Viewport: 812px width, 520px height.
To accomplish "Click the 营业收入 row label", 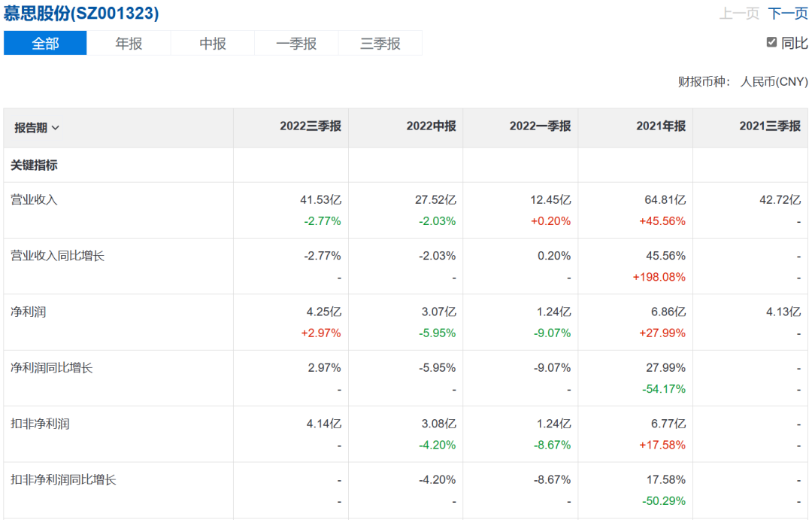I will 34,199.
